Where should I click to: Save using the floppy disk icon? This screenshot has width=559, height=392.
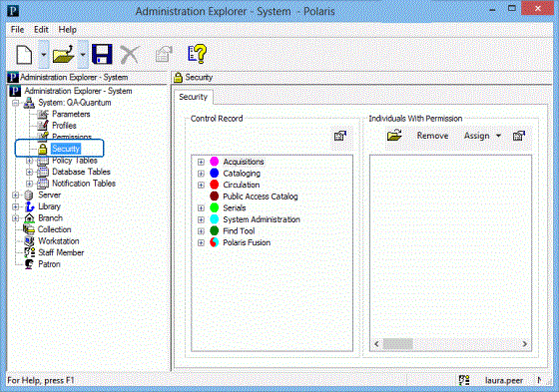tap(102, 55)
